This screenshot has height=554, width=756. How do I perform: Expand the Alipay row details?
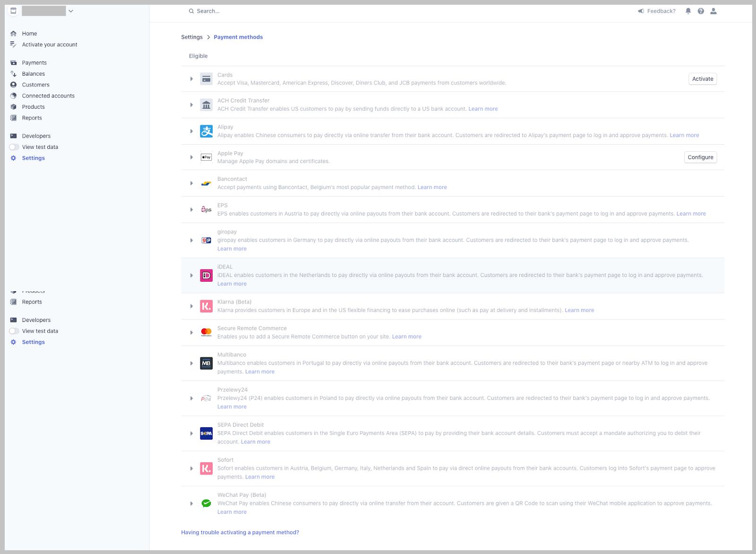(191, 131)
